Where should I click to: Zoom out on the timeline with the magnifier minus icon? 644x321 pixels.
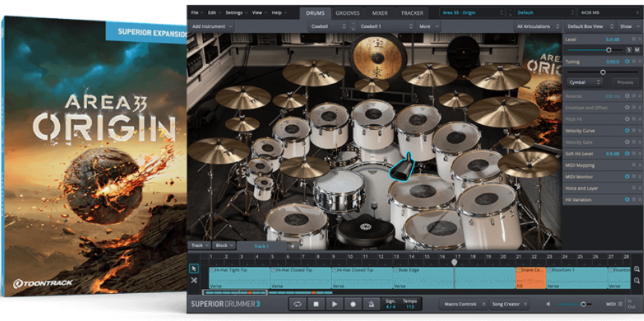tap(637, 281)
